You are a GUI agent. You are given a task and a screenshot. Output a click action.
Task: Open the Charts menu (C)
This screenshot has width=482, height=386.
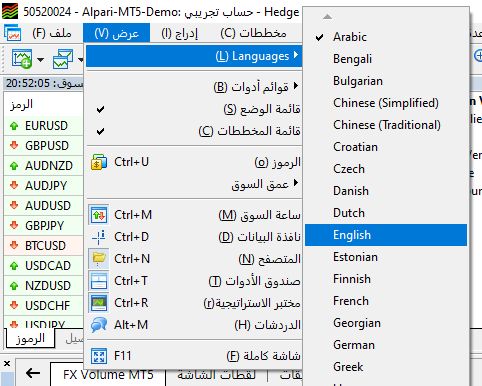[253, 33]
